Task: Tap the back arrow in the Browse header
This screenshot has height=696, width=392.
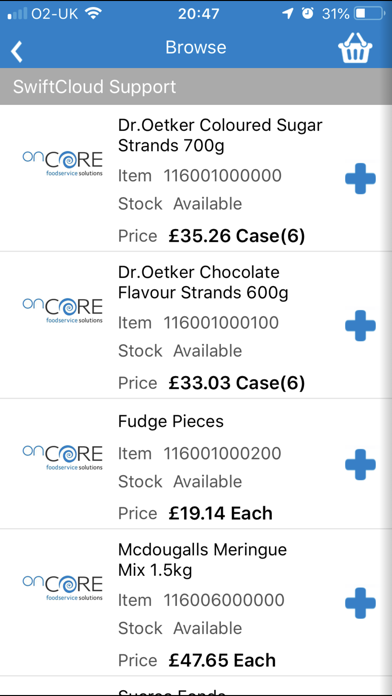Action: (17, 51)
